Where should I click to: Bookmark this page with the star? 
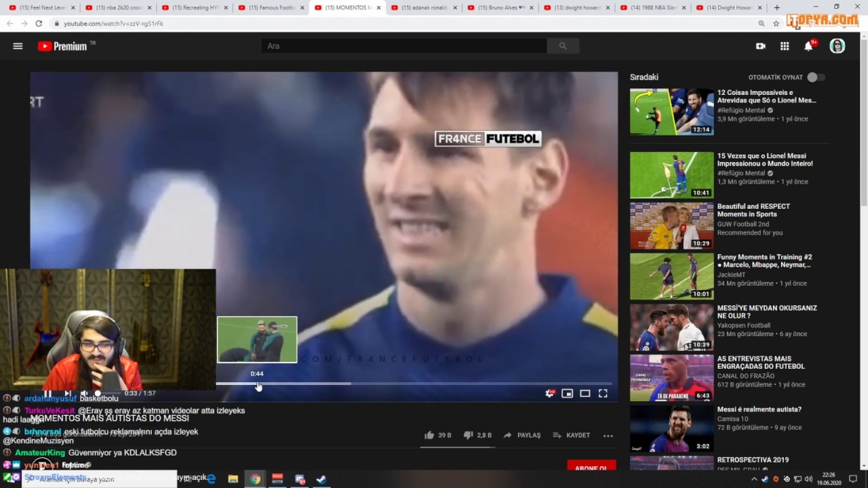click(x=776, y=23)
